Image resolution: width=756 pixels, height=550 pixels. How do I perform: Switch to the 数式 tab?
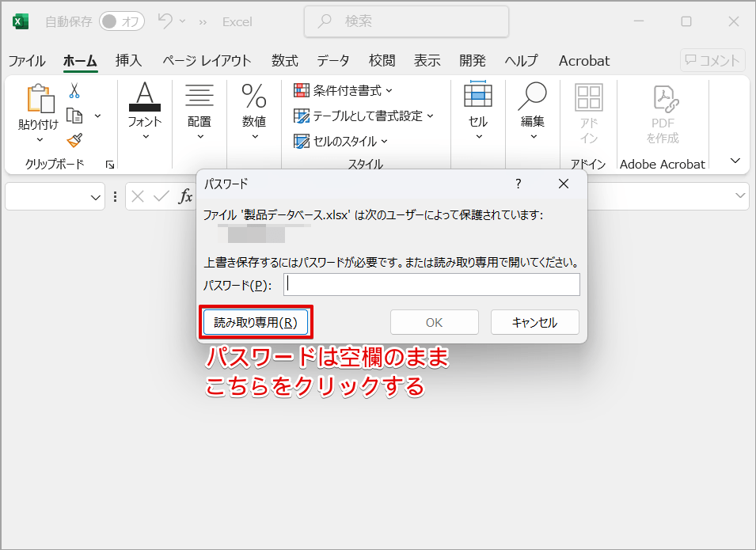coord(284,61)
